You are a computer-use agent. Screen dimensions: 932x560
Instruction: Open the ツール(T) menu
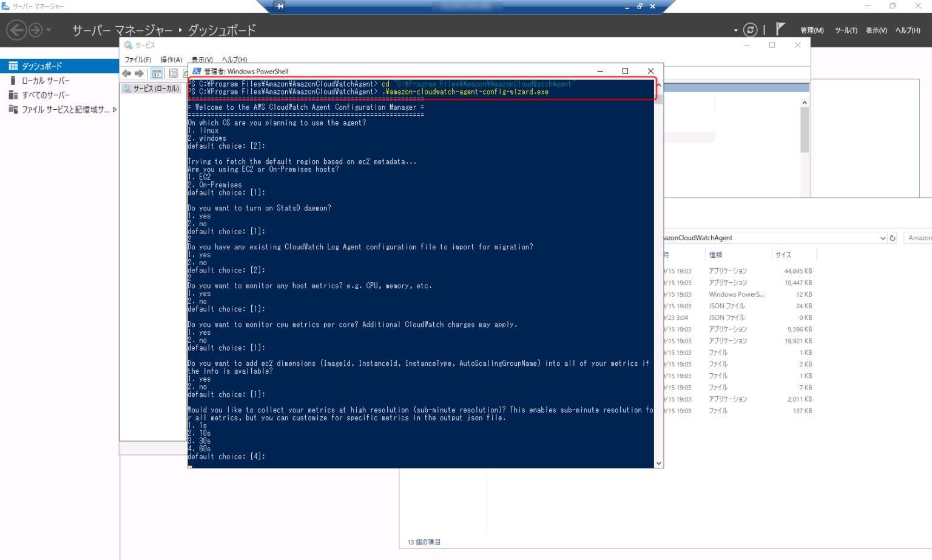pos(845,29)
